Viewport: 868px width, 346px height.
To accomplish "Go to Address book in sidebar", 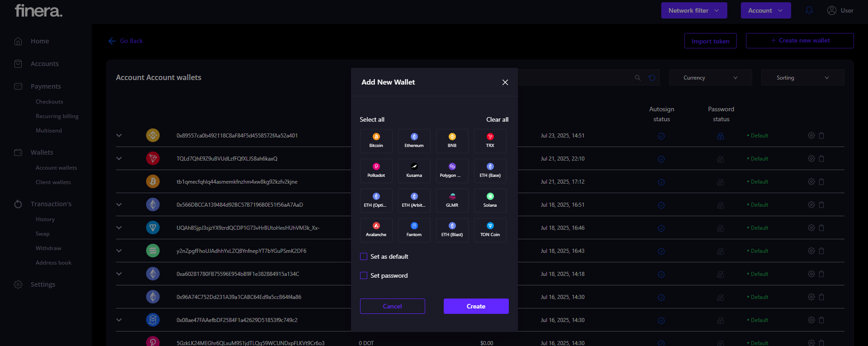I will (x=53, y=263).
